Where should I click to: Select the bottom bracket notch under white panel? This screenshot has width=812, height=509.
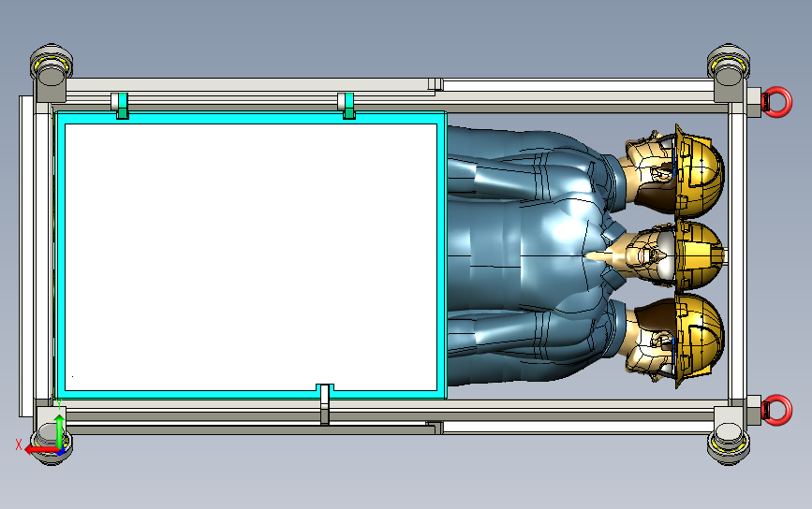325,404
